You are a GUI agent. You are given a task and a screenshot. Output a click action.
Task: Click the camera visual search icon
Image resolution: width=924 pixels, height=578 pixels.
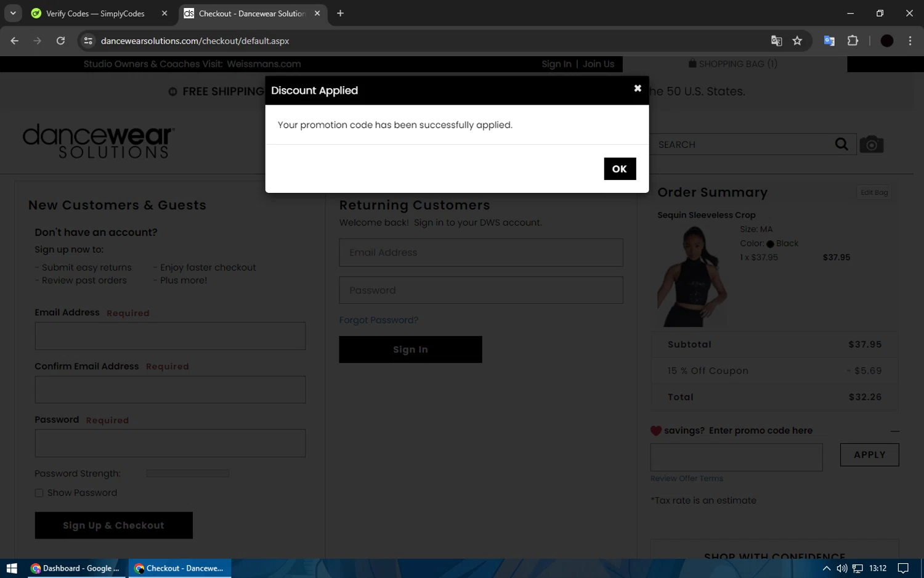point(871,144)
